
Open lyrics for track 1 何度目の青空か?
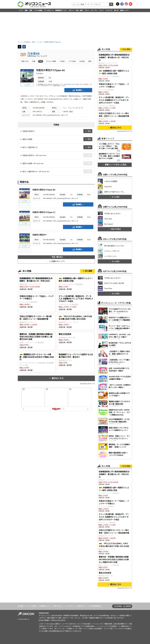coord(88,131)
